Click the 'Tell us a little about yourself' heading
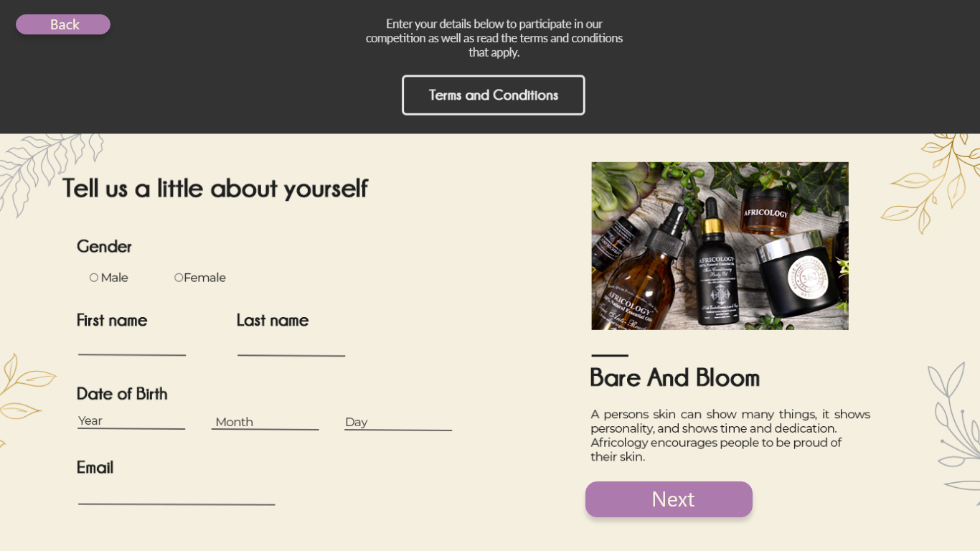 tap(215, 189)
